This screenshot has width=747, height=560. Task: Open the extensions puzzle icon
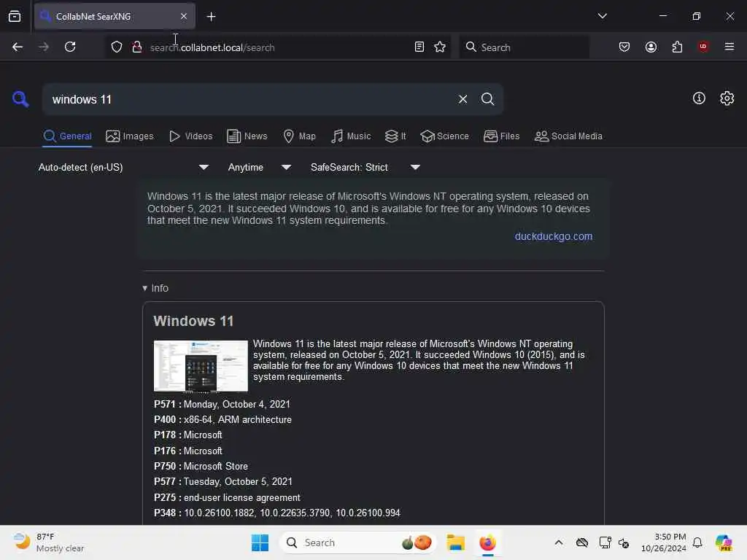point(677,47)
